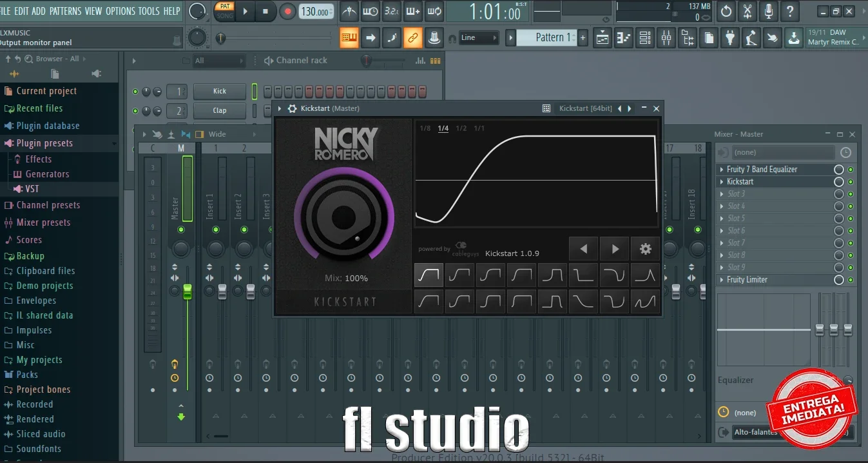Select the last bottom-row Kickstart curve preset

645,301
